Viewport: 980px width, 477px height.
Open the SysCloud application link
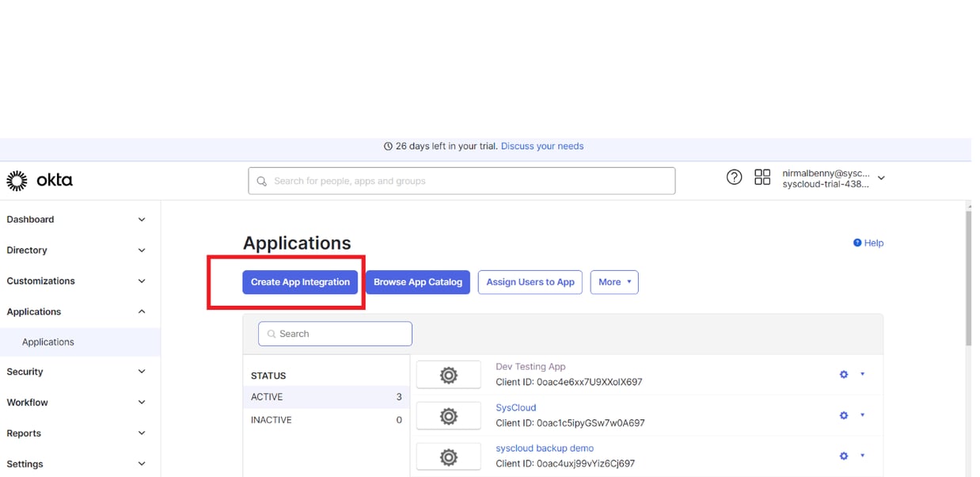pos(515,407)
